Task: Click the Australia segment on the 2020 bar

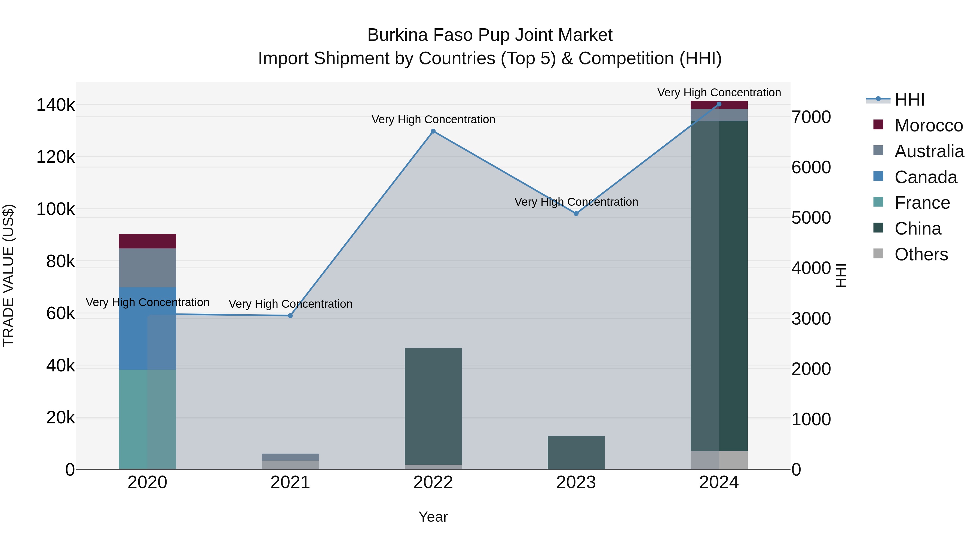Action: click(148, 268)
